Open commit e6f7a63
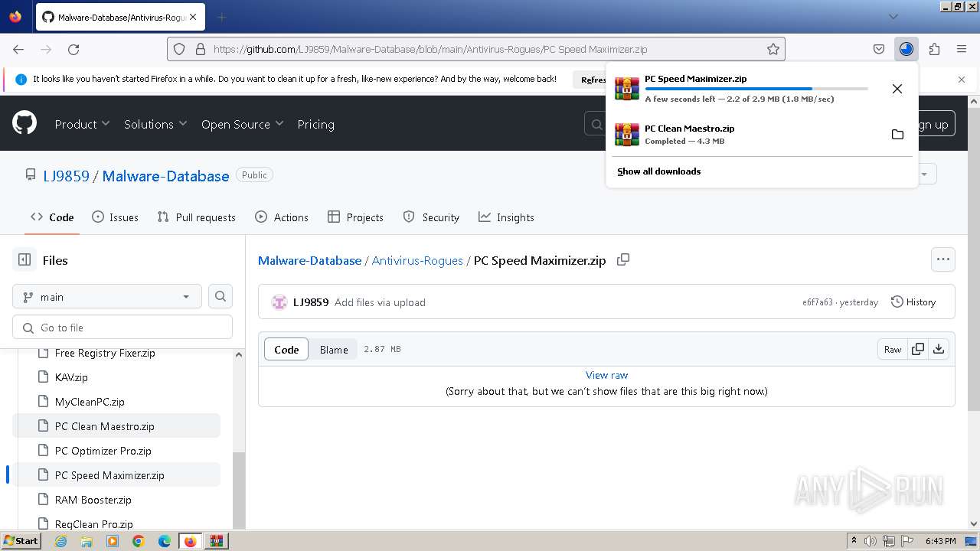980x551 pixels. (817, 302)
